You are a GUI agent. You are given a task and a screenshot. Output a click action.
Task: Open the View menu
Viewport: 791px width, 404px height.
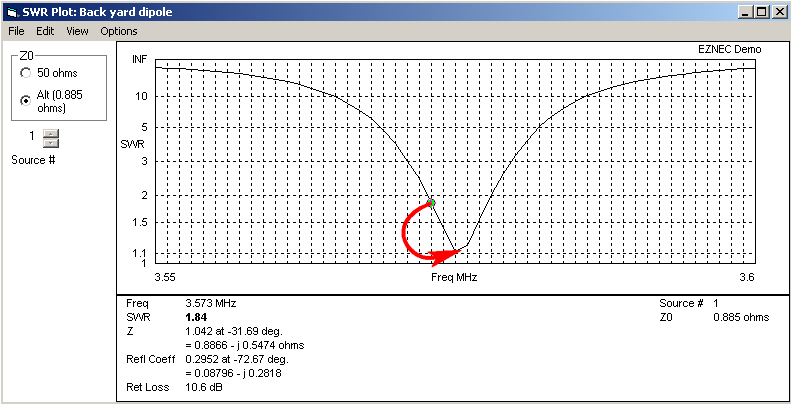(x=77, y=31)
